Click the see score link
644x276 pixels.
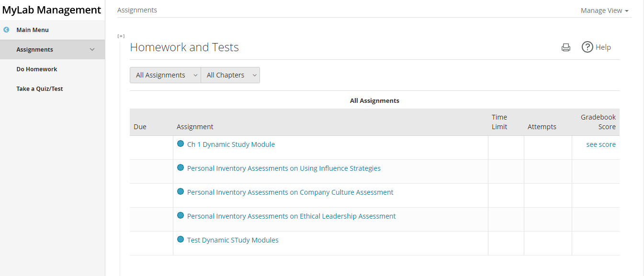tap(601, 144)
